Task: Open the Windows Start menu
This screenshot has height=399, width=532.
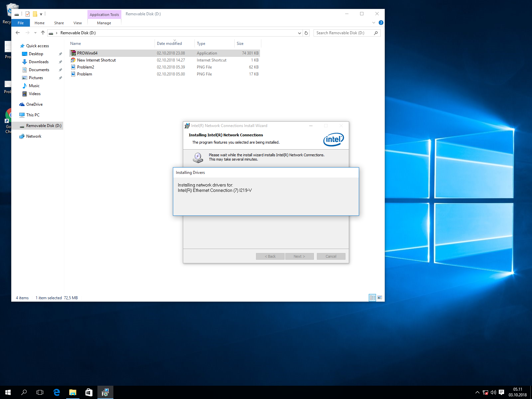Action: (x=8, y=392)
